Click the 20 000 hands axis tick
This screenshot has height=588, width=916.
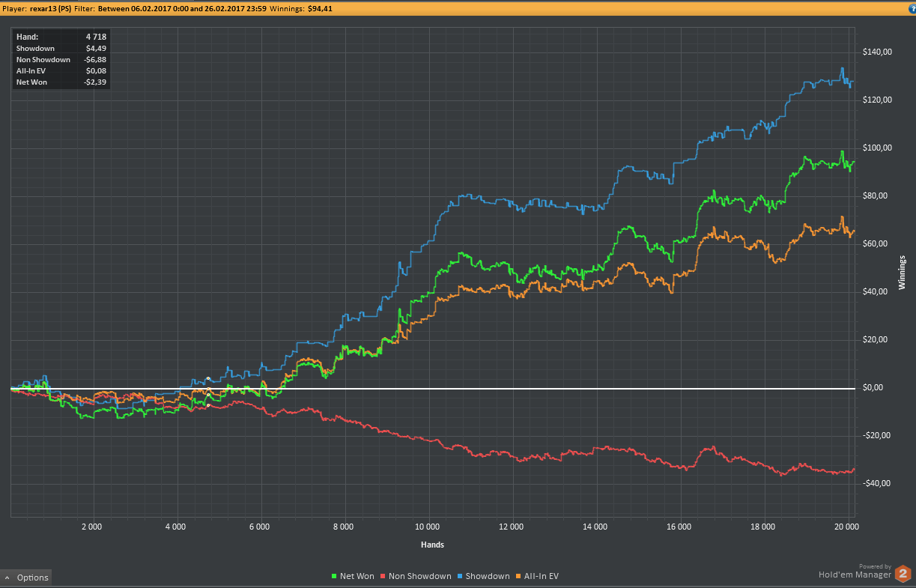click(x=846, y=527)
